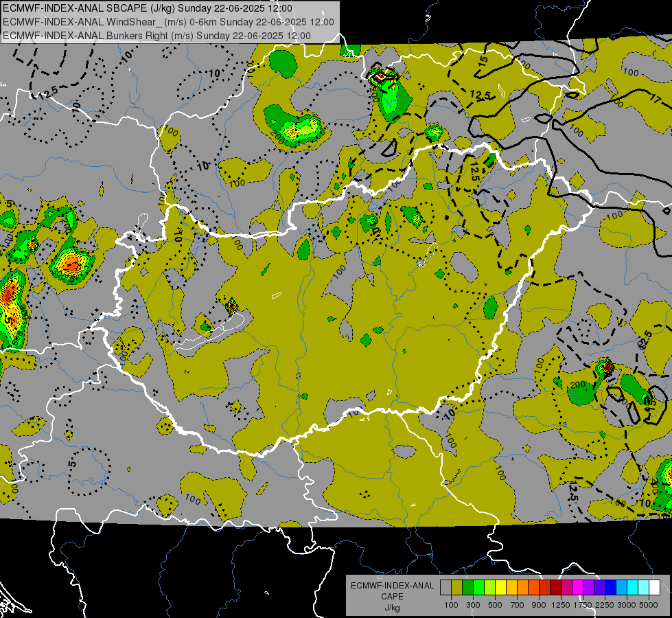Image resolution: width=672 pixels, height=618 pixels.
Task: Click the 1250 legend value label
Action: (x=561, y=605)
